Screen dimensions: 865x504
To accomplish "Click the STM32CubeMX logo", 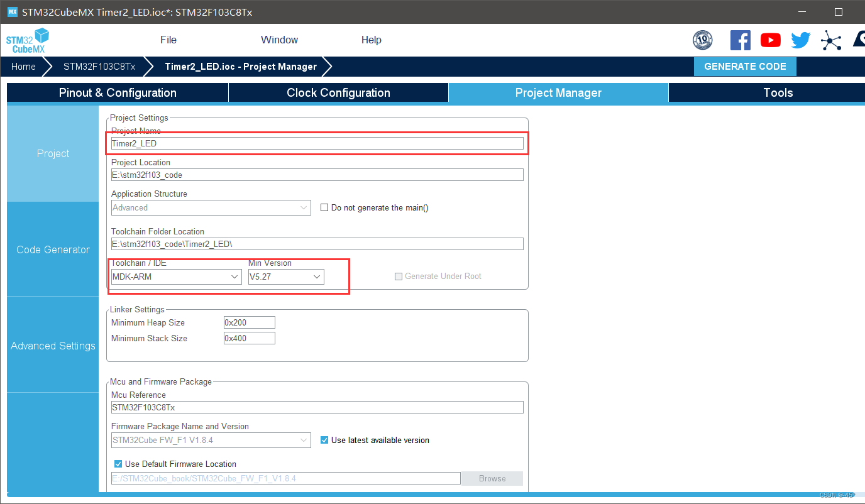I will [28, 40].
